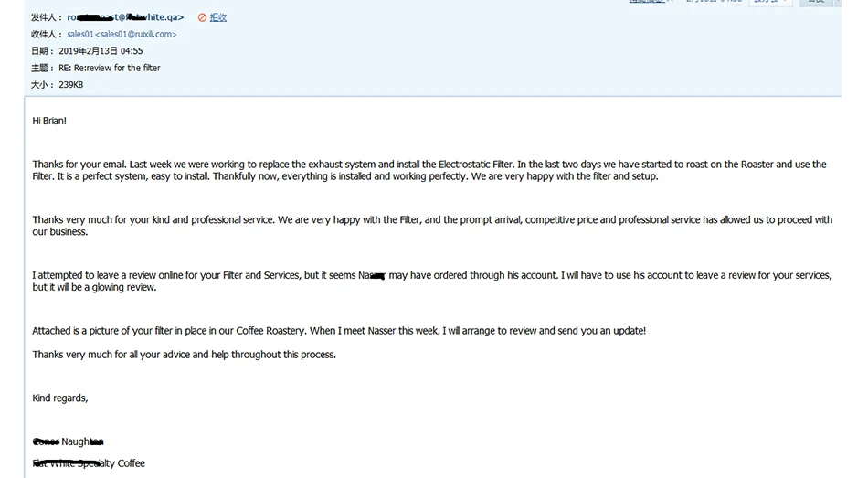The height and width of the screenshot is (478, 868).
Task: Click the paragraph mentioning Electrostatic Filter
Action: (x=429, y=171)
